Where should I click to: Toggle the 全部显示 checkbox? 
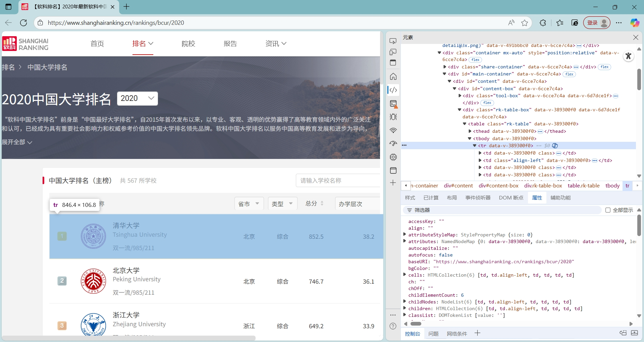tap(608, 210)
